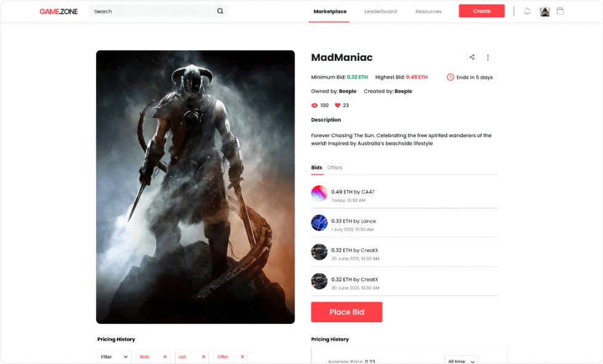This screenshot has height=364, width=603.
Task: Open the Filter dropdown under Pricing History
Action: tap(114, 357)
